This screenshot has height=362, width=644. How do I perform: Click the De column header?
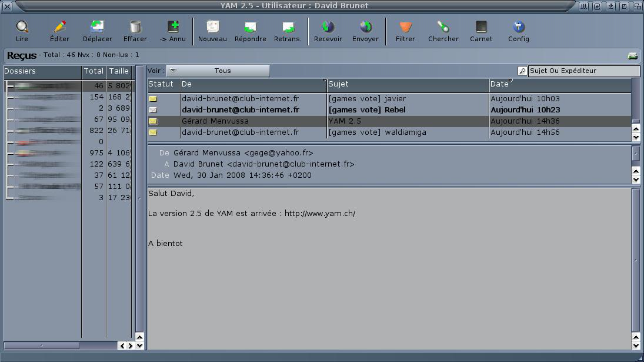pos(253,84)
